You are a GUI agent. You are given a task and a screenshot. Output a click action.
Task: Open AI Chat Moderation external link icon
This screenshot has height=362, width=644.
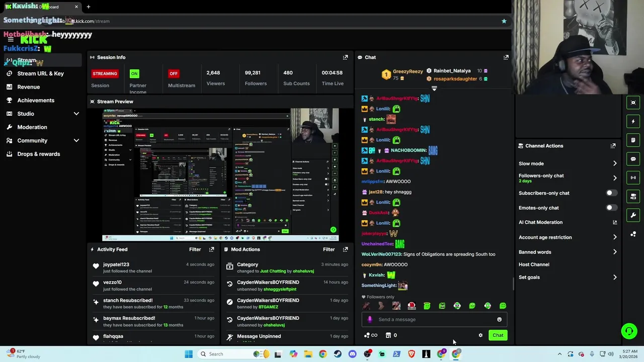pyautogui.click(x=615, y=222)
